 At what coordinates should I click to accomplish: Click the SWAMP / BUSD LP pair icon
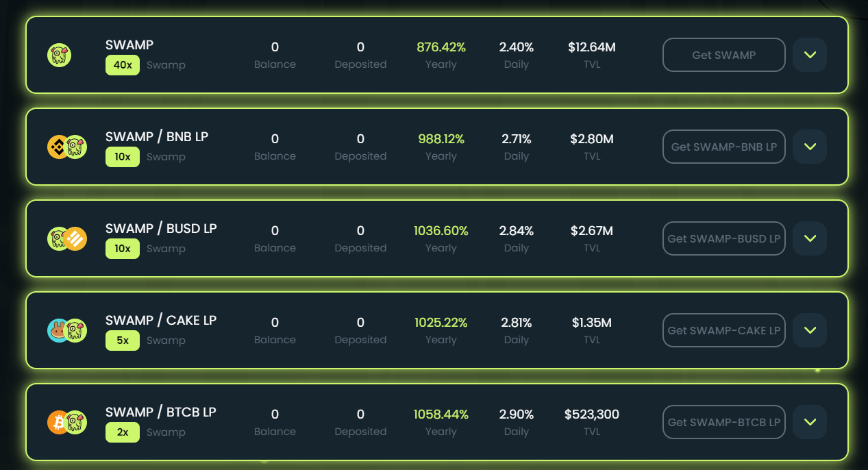pyautogui.click(x=66, y=238)
